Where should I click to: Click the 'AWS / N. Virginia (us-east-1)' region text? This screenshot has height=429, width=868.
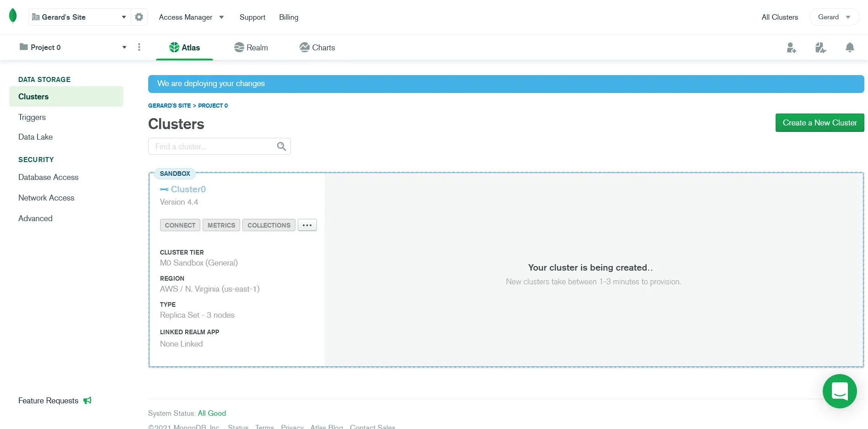210,289
